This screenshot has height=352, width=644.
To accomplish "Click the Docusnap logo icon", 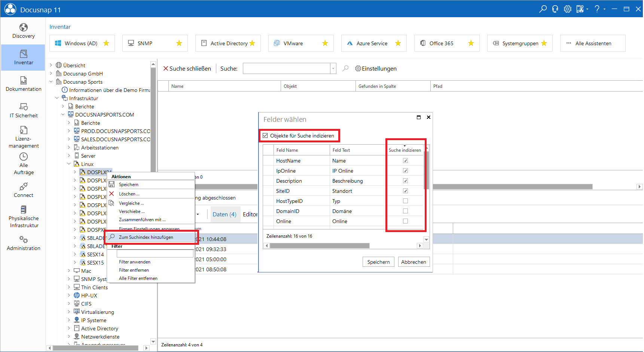I will coord(10,9).
